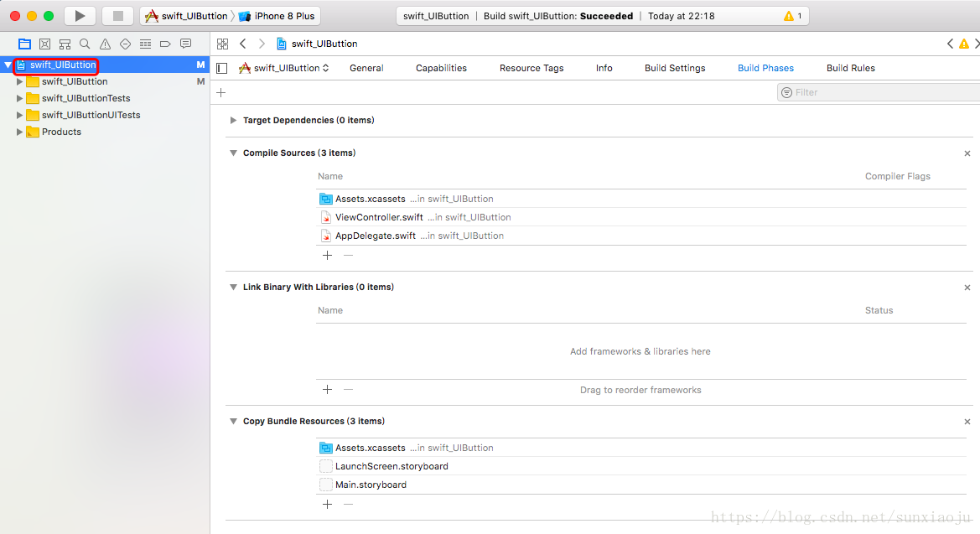
Task: Click yellow warning icon in jump bar
Action: point(964,44)
